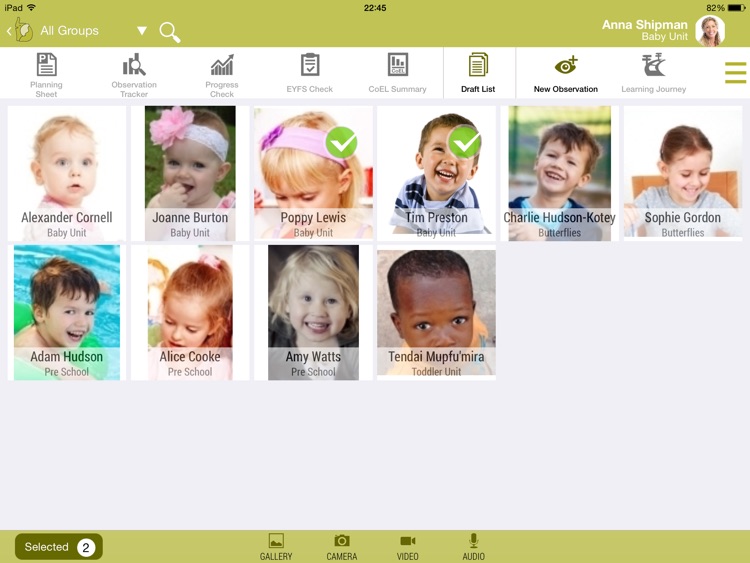Open the CoEL Summary icon
Image resolution: width=750 pixels, height=563 pixels.
[397, 66]
